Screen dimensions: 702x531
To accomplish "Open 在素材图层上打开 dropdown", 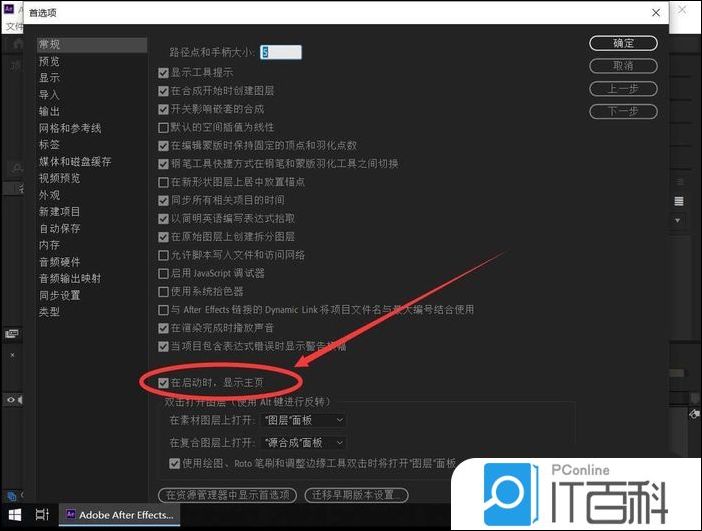I will 303,420.
